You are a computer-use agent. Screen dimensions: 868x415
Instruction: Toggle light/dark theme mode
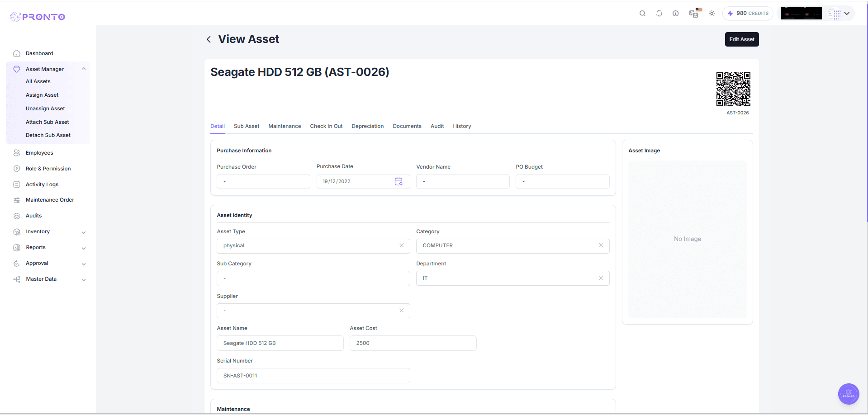711,13
